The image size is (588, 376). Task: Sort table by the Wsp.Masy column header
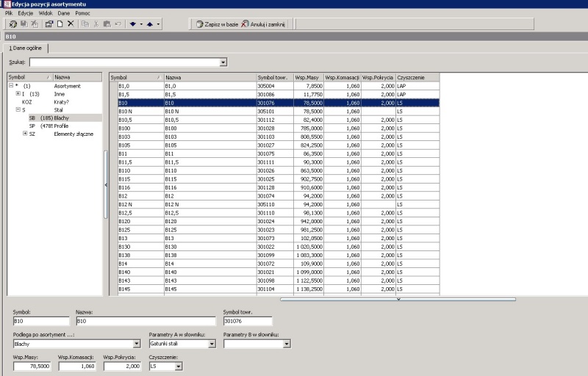click(308, 78)
